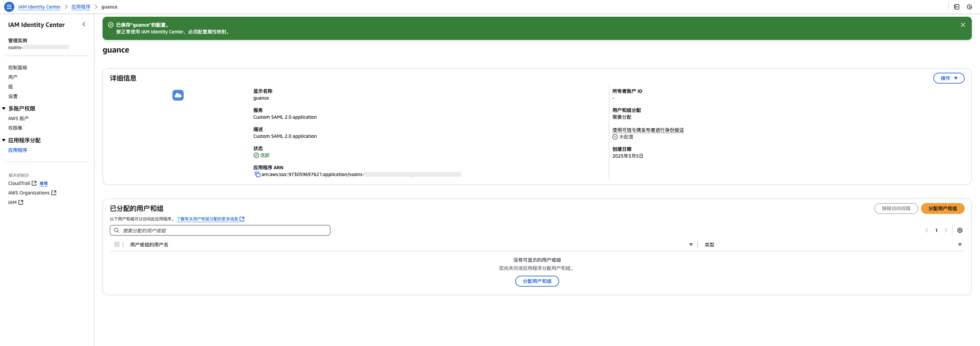Open 权限集 in the sidebar
Image resolution: width=980 pixels, height=346 pixels.
15,128
